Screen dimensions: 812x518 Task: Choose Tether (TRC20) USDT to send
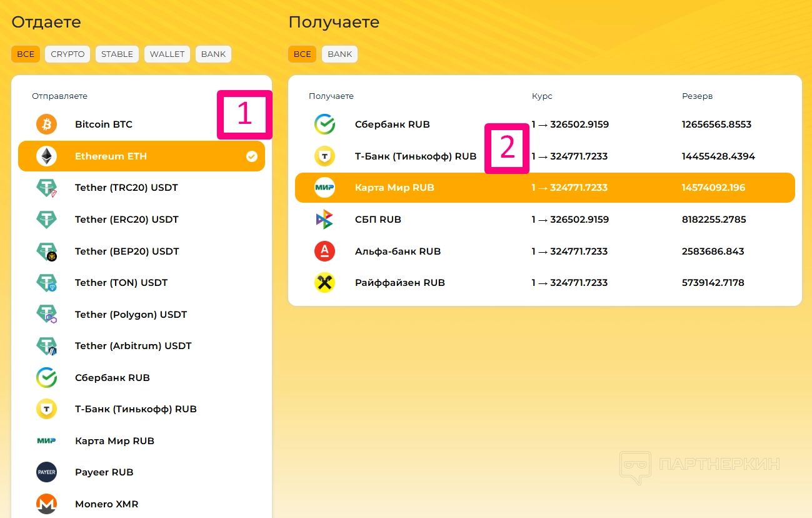coord(126,188)
